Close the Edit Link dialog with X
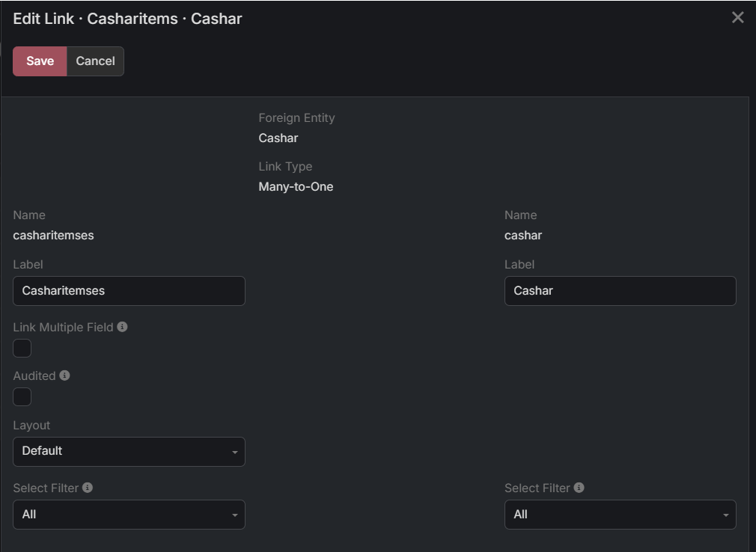756x552 pixels. [737, 18]
